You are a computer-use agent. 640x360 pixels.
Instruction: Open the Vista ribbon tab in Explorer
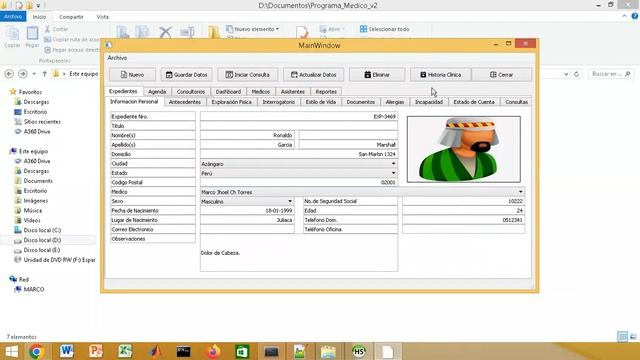pyautogui.click(x=102, y=17)
